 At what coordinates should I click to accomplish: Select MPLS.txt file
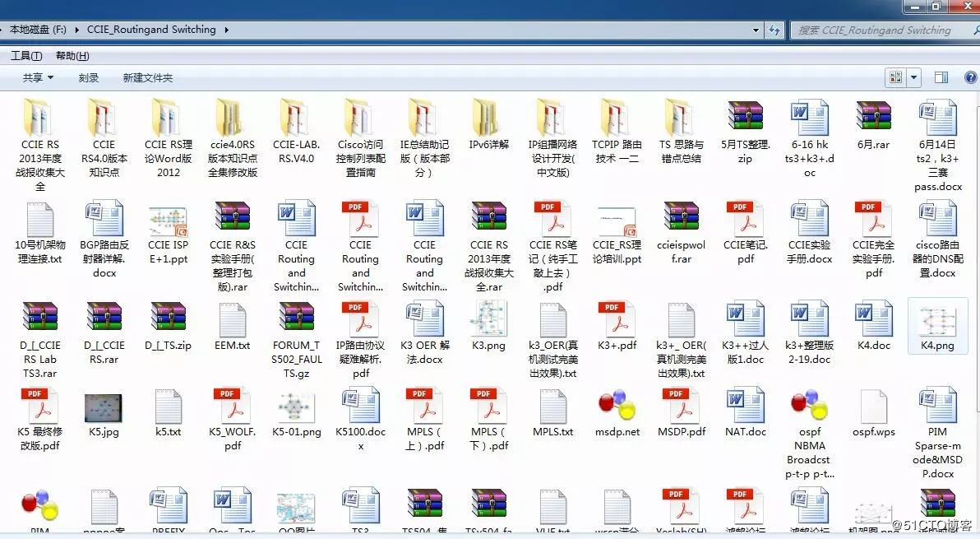(x=552, y=413)
